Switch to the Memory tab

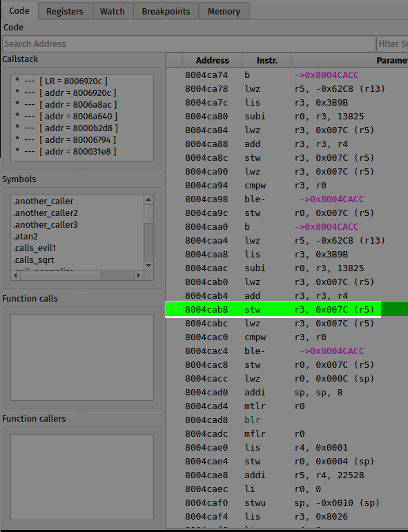224,11
